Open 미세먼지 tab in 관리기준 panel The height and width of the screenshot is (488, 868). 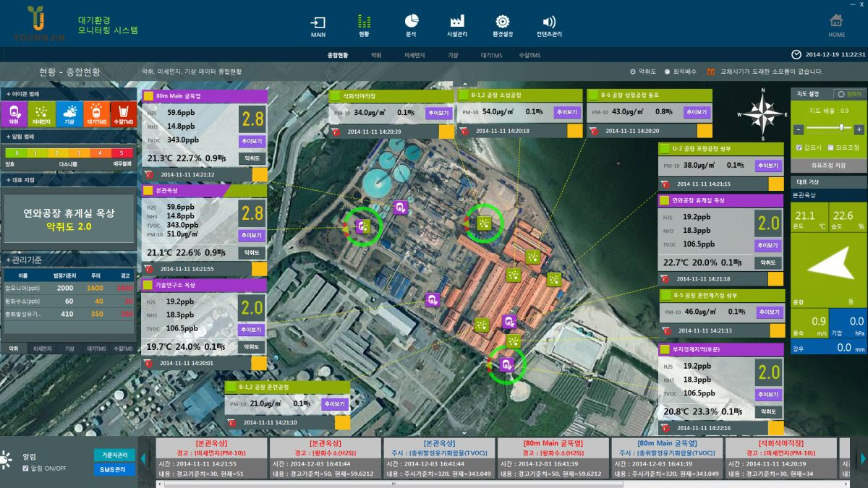tap(42, 348)
